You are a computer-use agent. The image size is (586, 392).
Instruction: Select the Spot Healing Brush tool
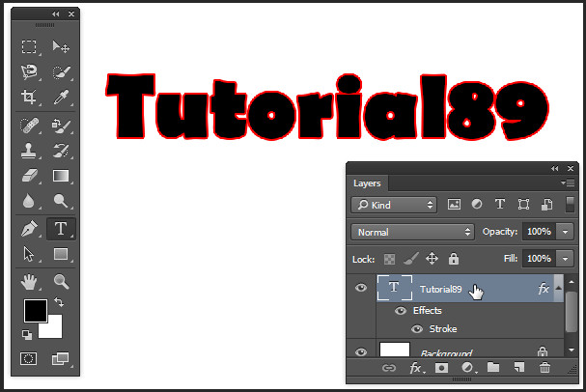29,125
